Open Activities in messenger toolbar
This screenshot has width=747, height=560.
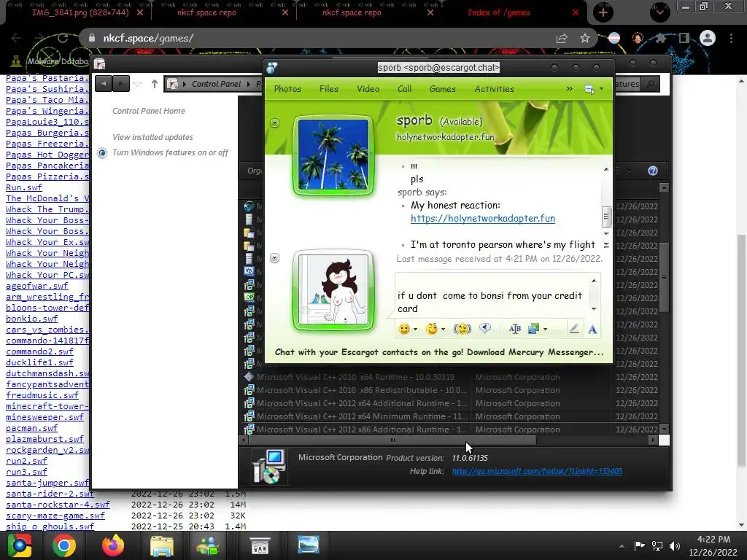pos(494,89)
